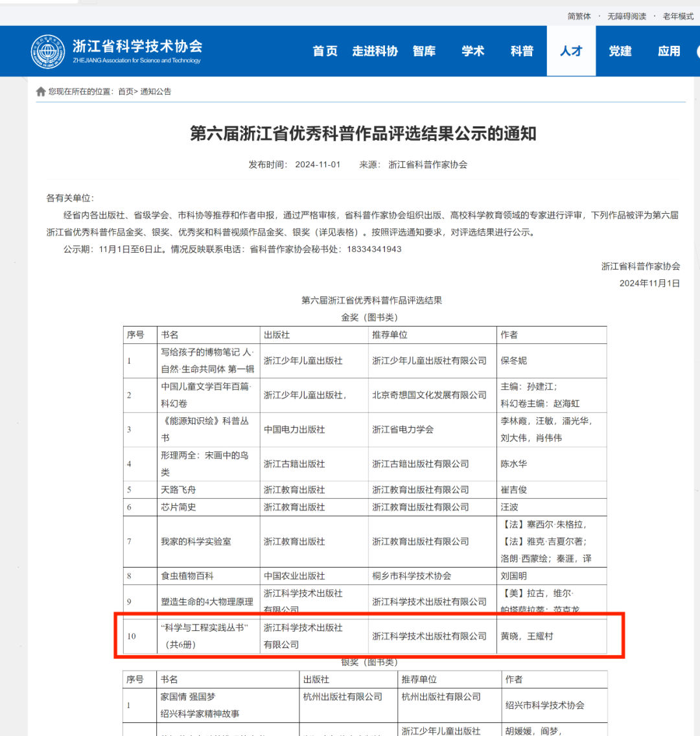Click the silver table cell 绍兴市科学技术协会

pos(544,706)
